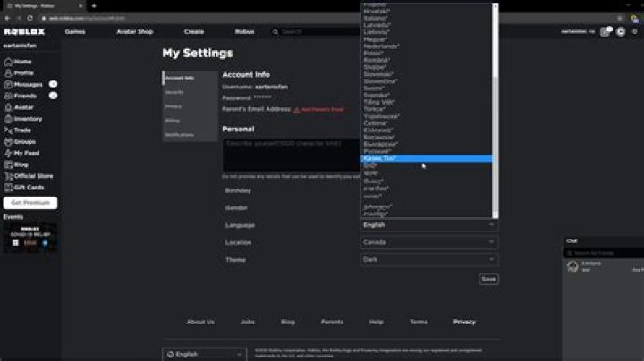Click the Add Parent's Email link
Image resolution: width=644 pixels, height=361 pixels.
pyautogui.click(x=322, y=110)
